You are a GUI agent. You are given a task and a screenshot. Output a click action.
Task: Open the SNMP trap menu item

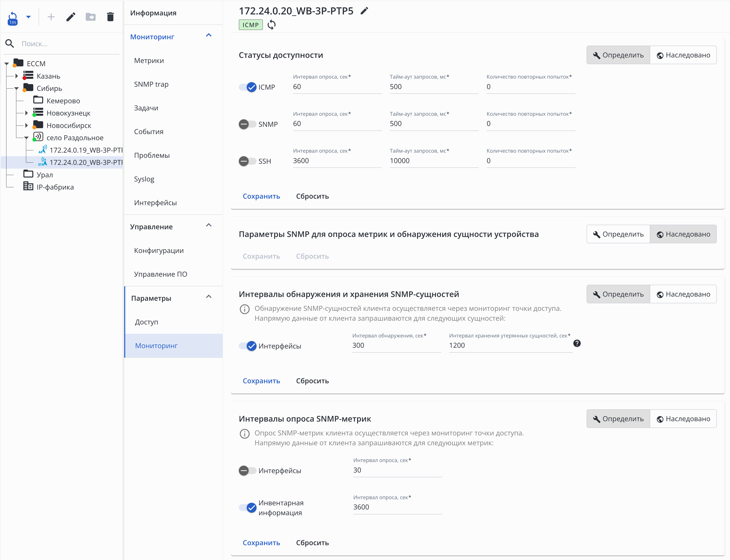tap(151, 84)
